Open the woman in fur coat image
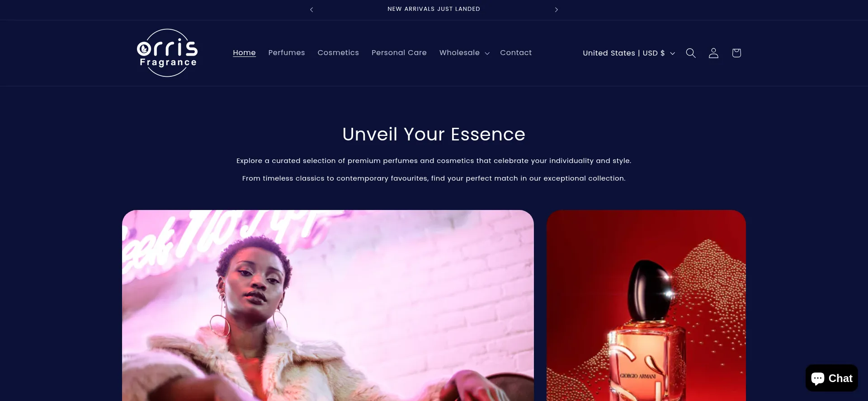The height and width of the screenshot is (401, 868). 328,305
